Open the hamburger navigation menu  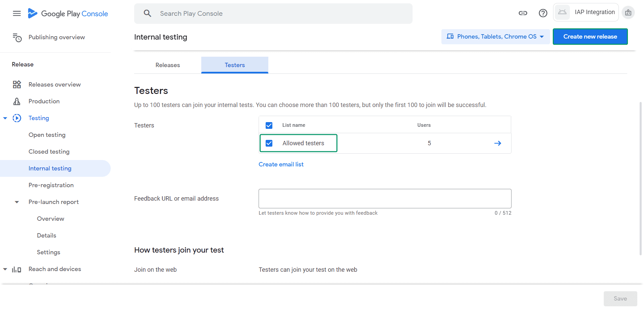point(17,13)
